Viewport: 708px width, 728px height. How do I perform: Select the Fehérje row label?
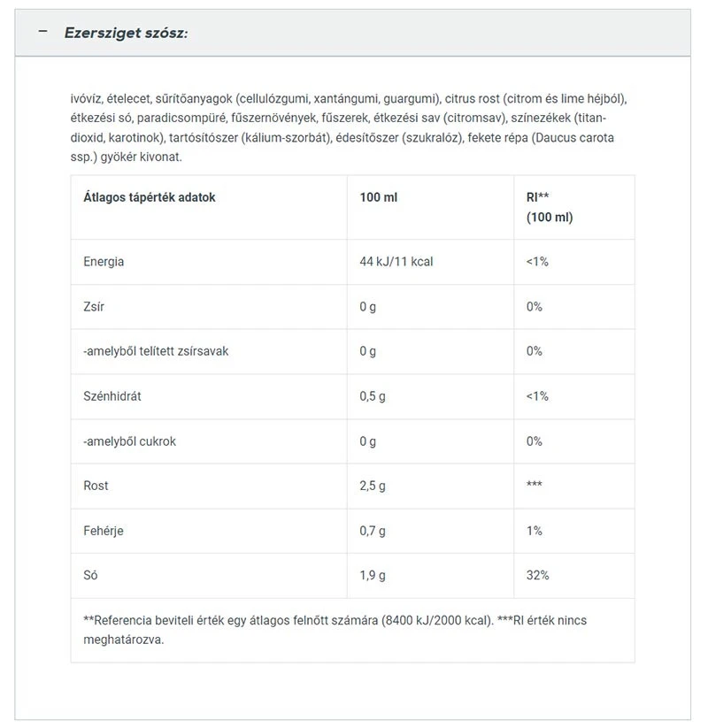pyautogui.click(x=103, y=531)
